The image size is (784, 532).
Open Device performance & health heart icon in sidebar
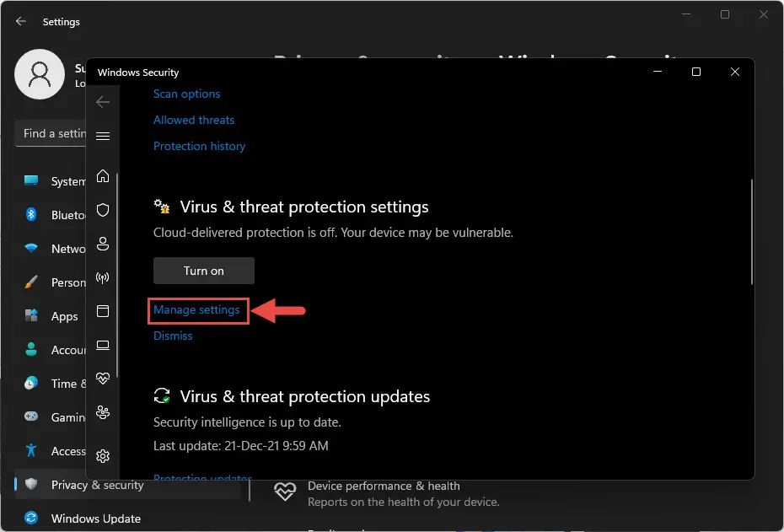point(103,379)
